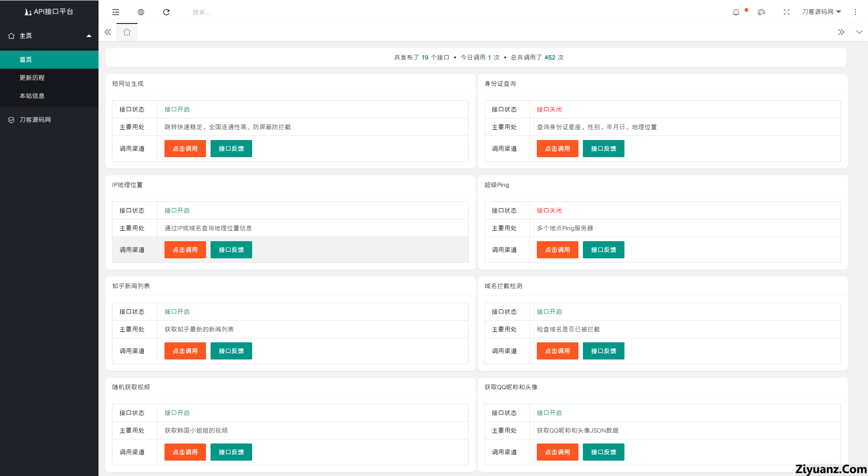Open the theme palette icon

point(761,12)
